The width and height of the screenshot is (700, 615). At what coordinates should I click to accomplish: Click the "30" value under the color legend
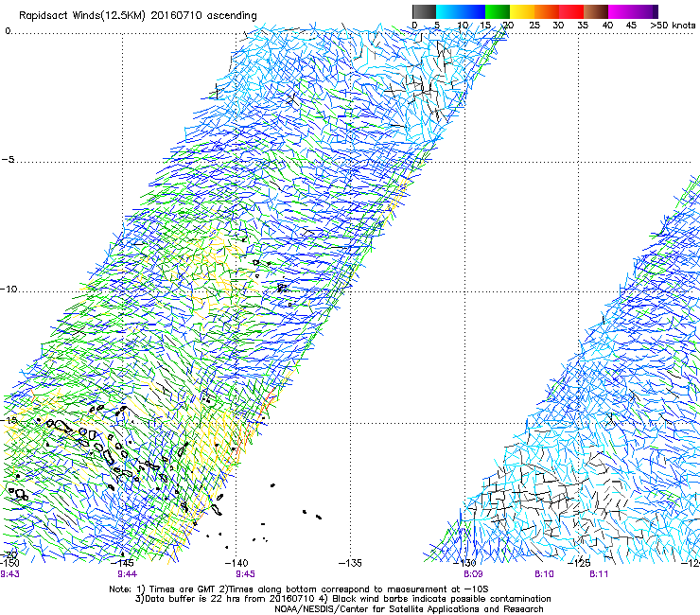(558, 26)
